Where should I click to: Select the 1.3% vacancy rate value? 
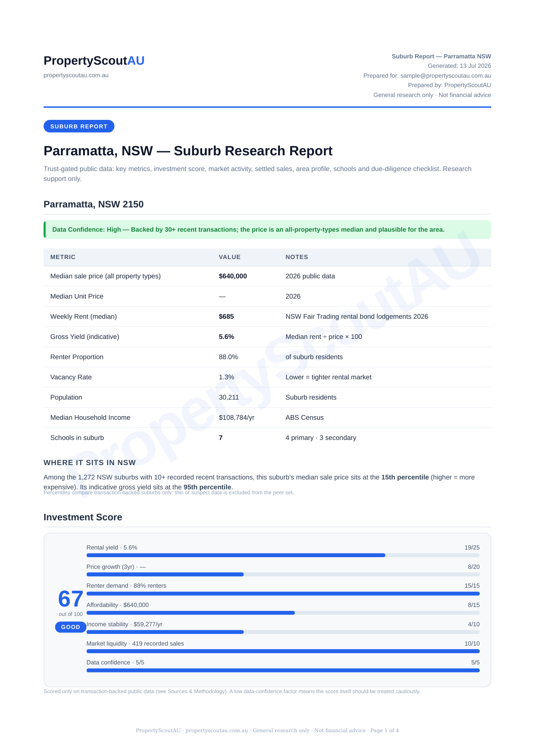point(226,377)
